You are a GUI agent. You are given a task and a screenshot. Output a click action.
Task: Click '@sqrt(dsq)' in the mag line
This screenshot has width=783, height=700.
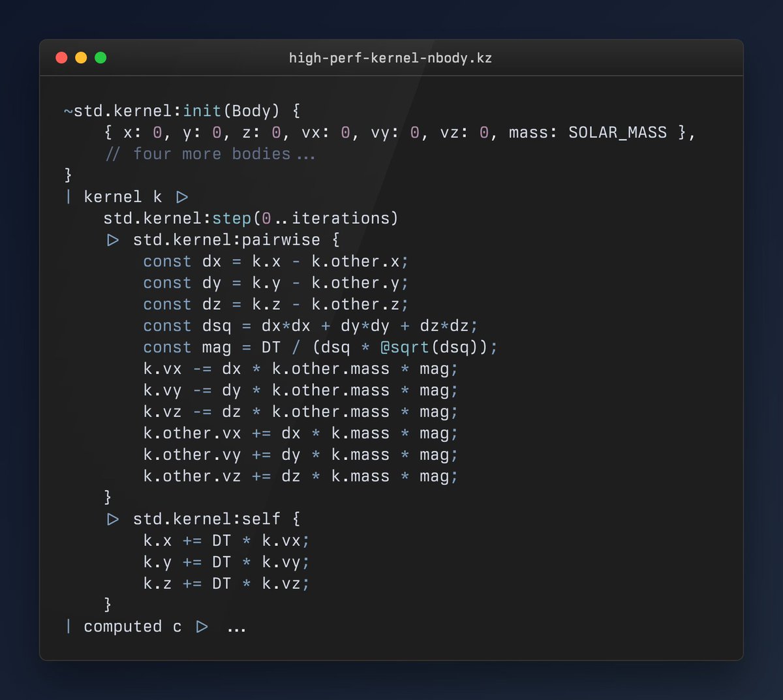point(434,348)
